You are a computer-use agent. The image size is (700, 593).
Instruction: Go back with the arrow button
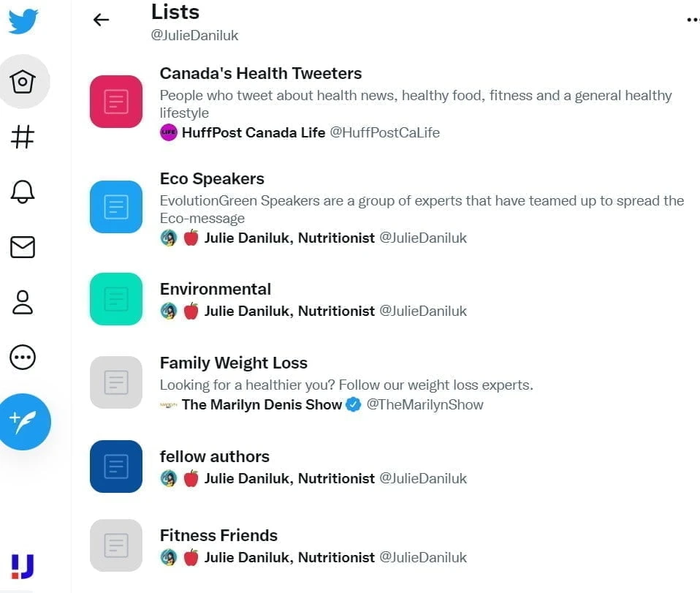coord(100,20)
